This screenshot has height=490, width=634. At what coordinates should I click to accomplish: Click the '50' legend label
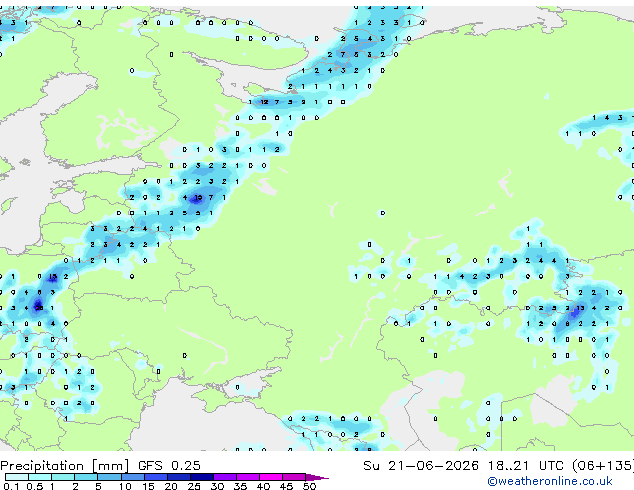(x=309, y=486)
